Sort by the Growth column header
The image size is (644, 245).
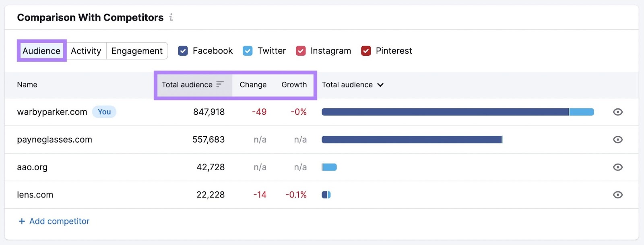[x=294, y=85]
